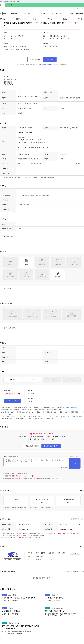Open the 채용정보 main menu
Screen dimensions: 84x644
coord(14,13)
